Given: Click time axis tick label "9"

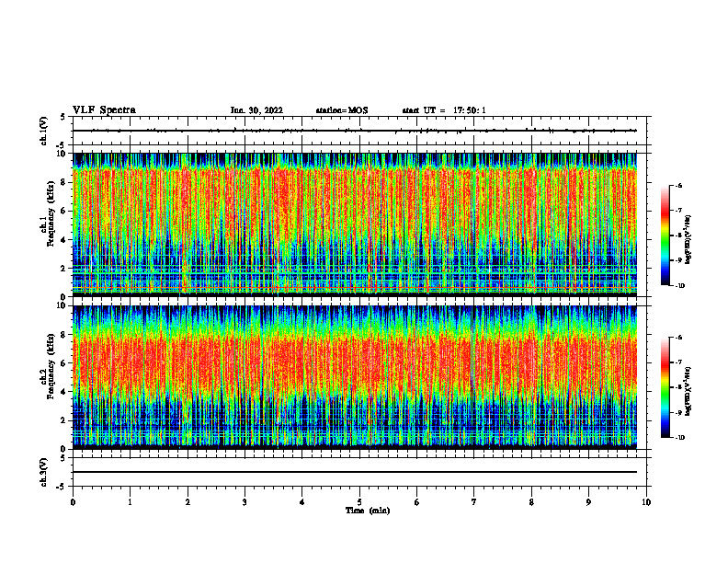Looking at the screenshot, I should [588, 502].
